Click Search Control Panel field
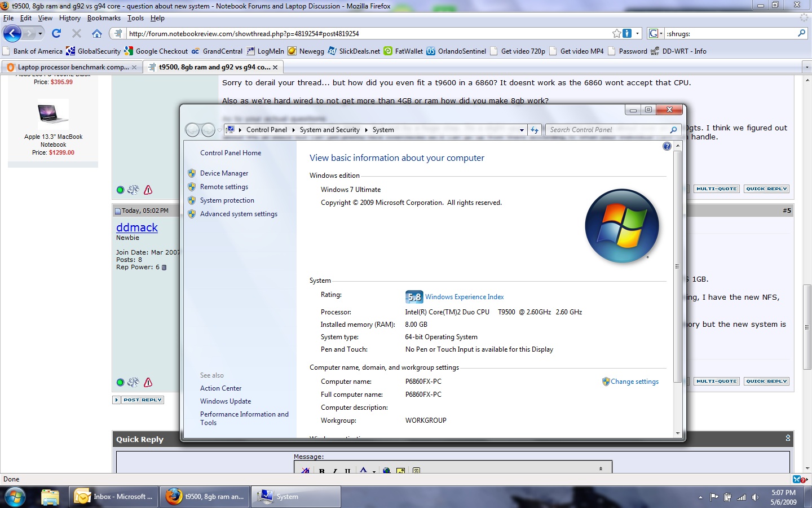Image resolution: width=812 pixels, height=508 pixels. pos(608,130)
